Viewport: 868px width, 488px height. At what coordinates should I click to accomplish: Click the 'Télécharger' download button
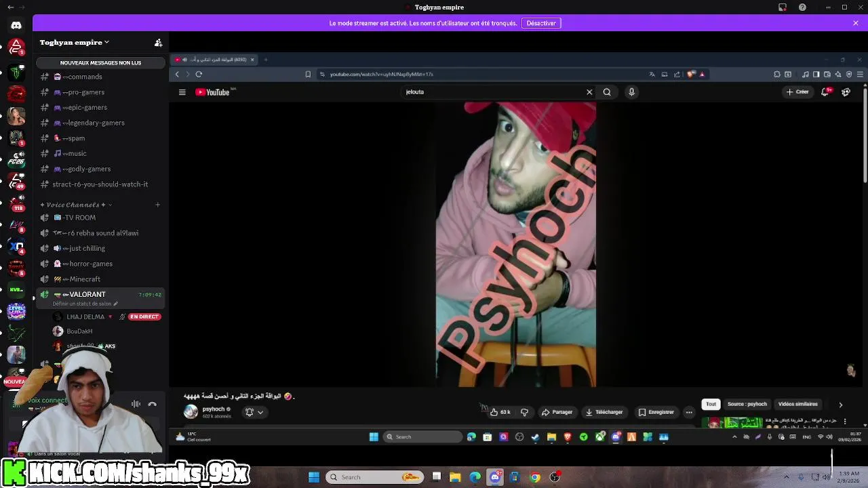click(x=604, y=412)
